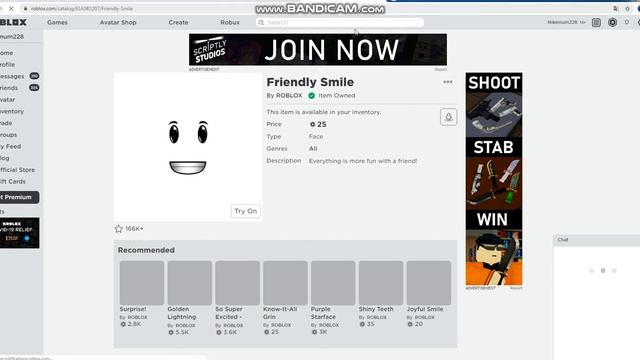Click the Shiny Teeth thumbnail placeholder
This screenshot has height=360, width=640.
381,283
